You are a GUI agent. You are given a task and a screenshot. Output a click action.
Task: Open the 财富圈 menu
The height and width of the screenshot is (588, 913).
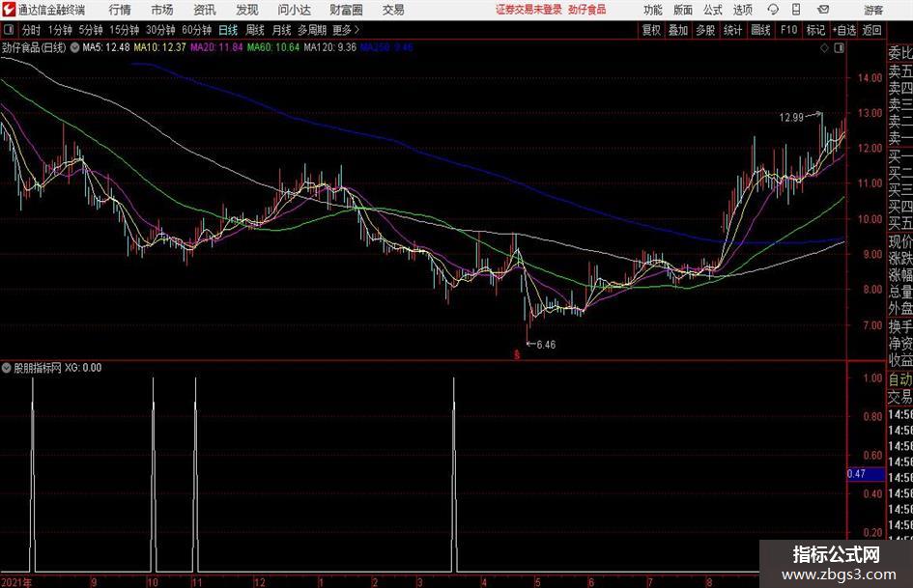tap(346, 10)
